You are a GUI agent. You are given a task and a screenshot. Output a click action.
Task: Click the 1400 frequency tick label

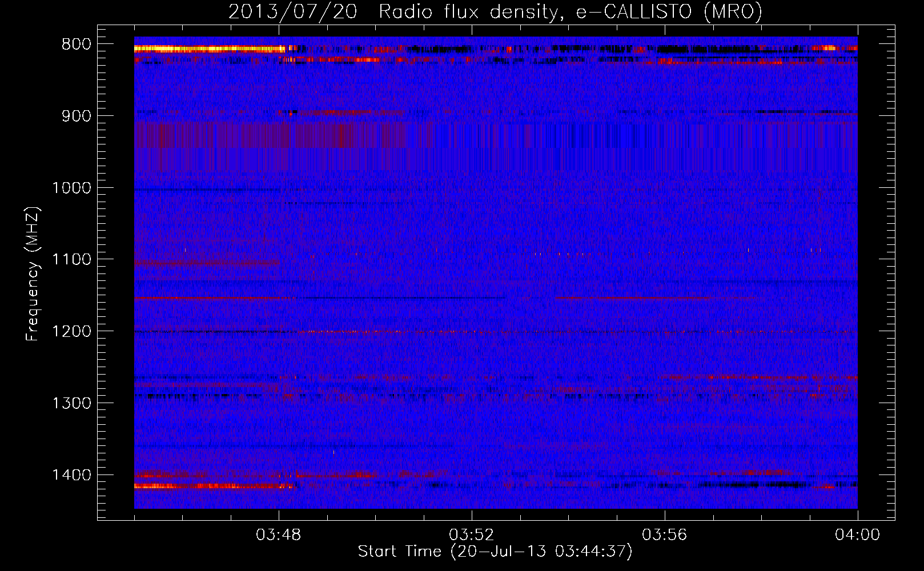pyautogui.click(x=71, y=475)
